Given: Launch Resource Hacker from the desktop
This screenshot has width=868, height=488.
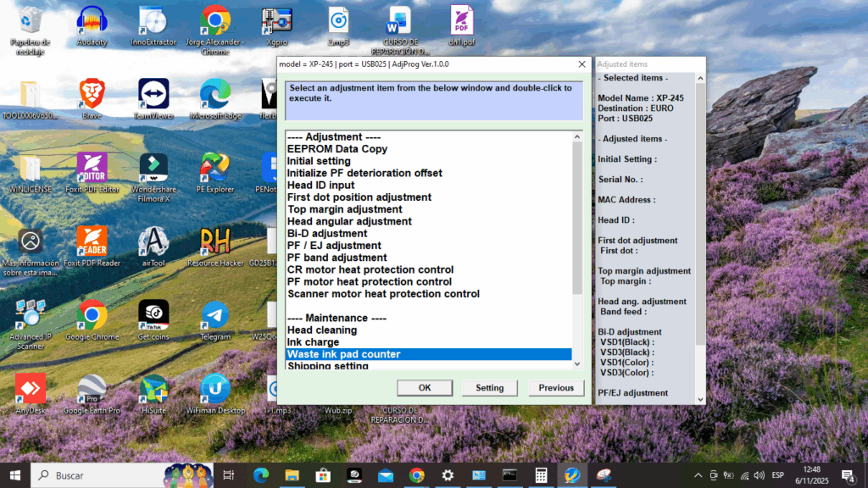Looking at the screenshot, I should click(214, 241).
